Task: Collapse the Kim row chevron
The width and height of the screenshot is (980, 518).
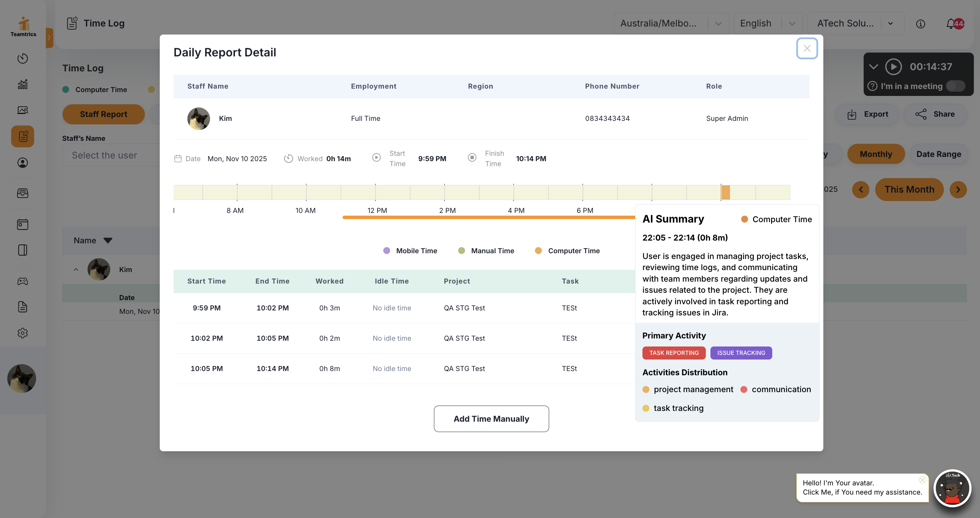Action: (x=76, y=269)
